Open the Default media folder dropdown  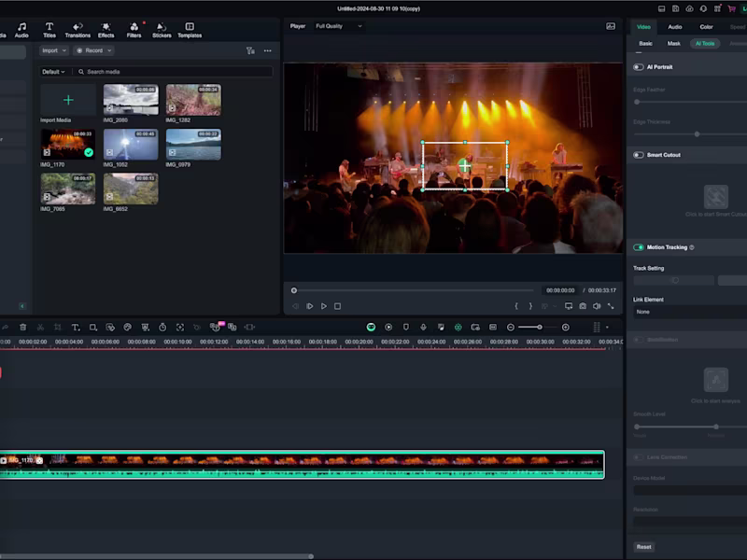point(54,72)
